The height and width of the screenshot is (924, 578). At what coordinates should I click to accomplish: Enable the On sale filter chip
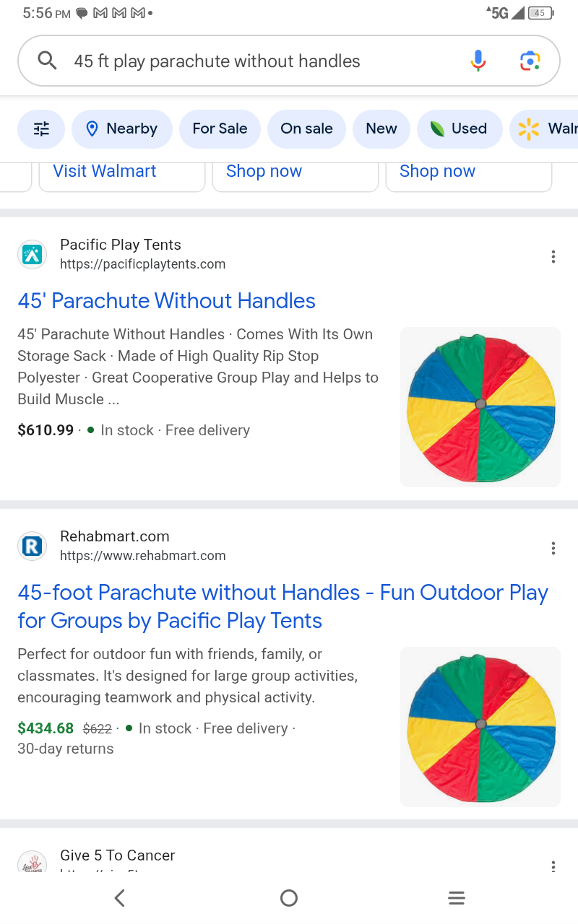[x=306, y=129]
